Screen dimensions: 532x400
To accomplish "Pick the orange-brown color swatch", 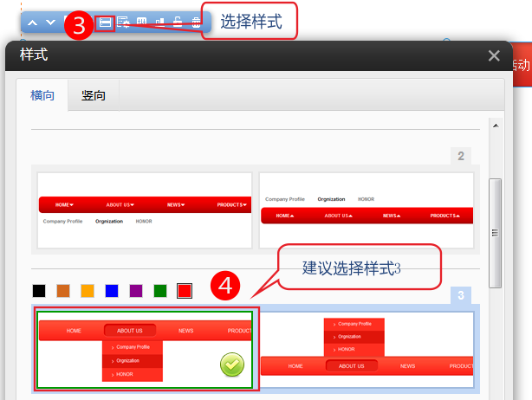I will tap(63, 292).
